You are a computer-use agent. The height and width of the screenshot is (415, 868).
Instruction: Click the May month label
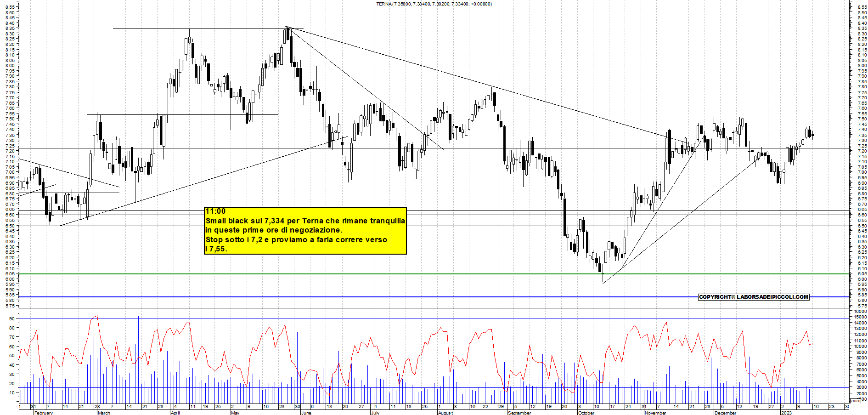[x=235, y=413]
